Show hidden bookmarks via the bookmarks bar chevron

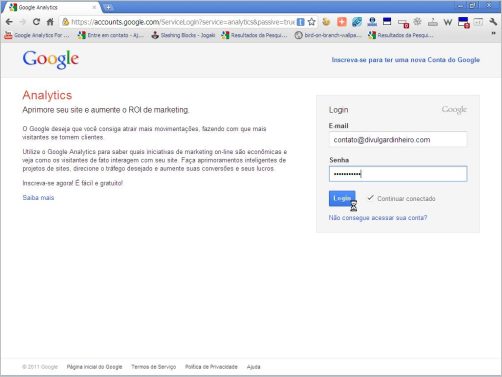click(494, 34)
